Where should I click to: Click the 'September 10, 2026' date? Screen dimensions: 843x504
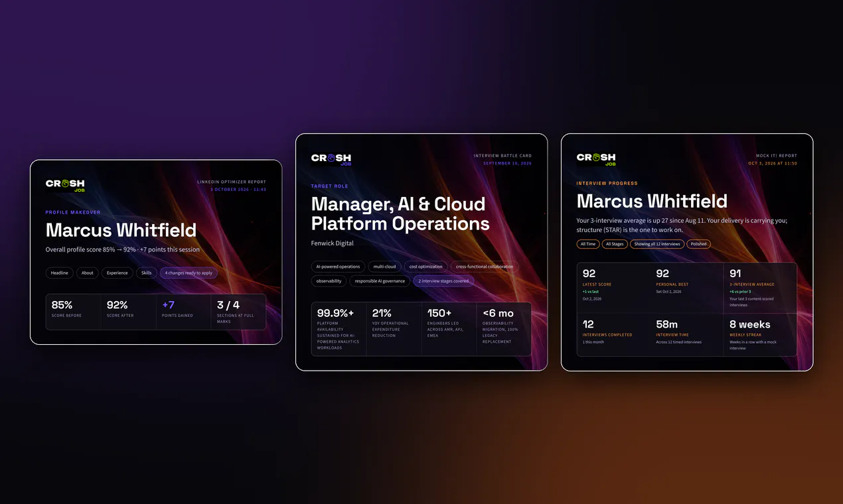pos(507,163)
